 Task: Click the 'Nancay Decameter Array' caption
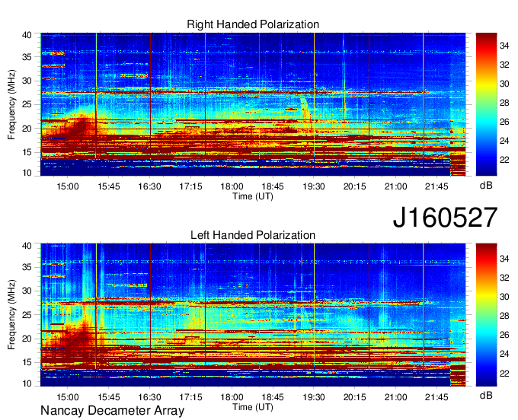pos(112,411)
